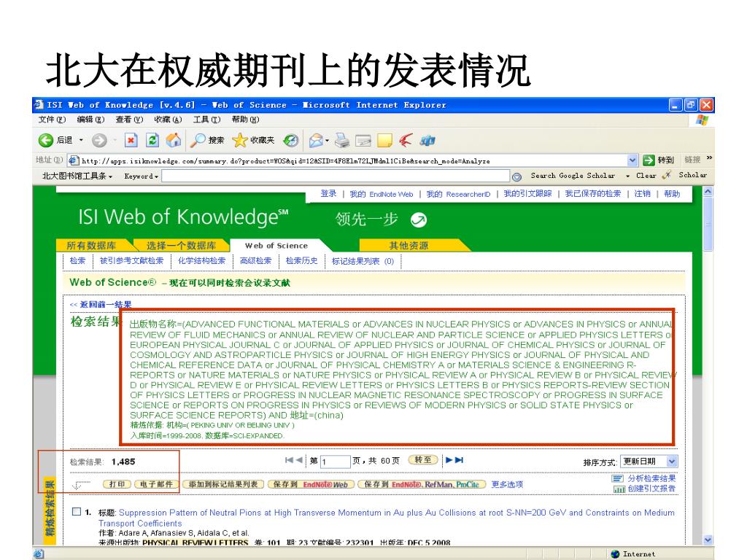Image resolution: width=747 pixels, height=560 pixels.
Task: Click the red bird toolbar icon
Action: tap(406, 140)
